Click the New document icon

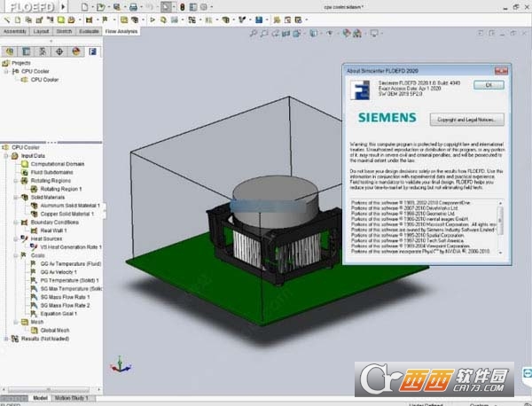pyautogui.click(x=85, y=7)
